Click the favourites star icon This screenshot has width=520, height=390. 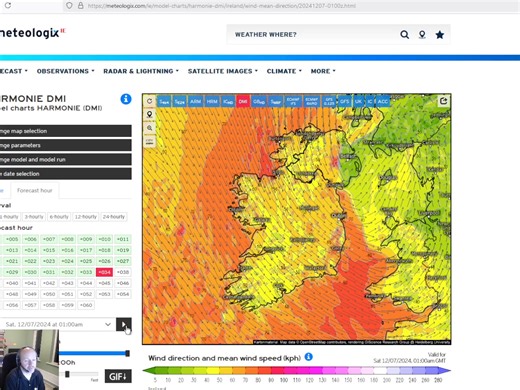[440, 34]
